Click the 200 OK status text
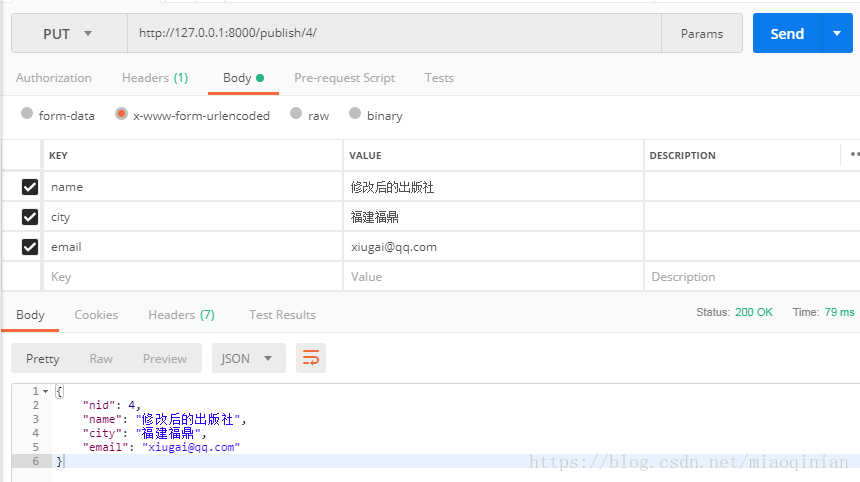 (754, 313)
